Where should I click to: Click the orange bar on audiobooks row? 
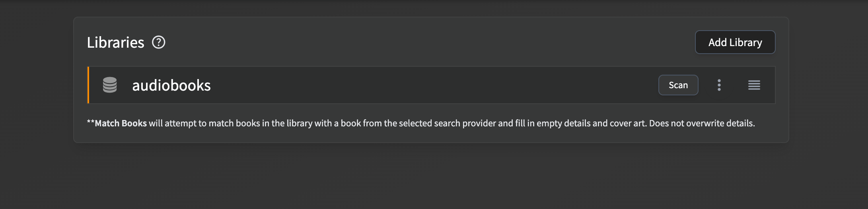pyautogui.click(x=88, y=85)
